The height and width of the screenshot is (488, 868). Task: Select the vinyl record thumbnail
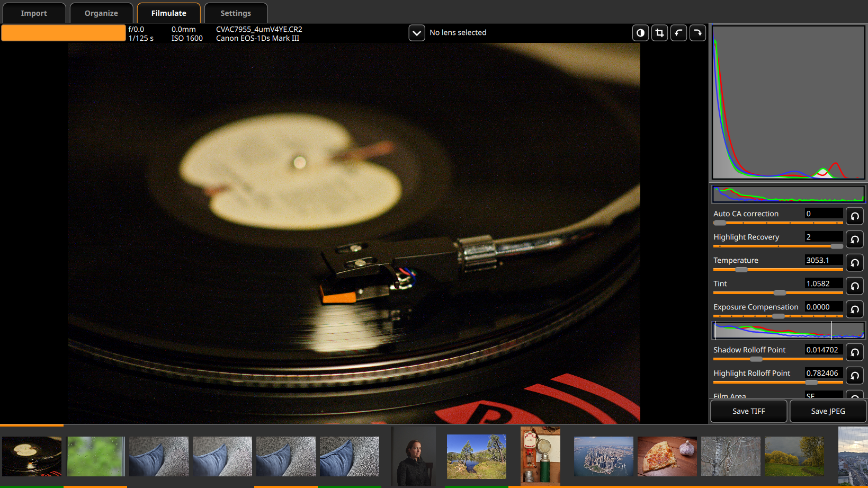32,456
